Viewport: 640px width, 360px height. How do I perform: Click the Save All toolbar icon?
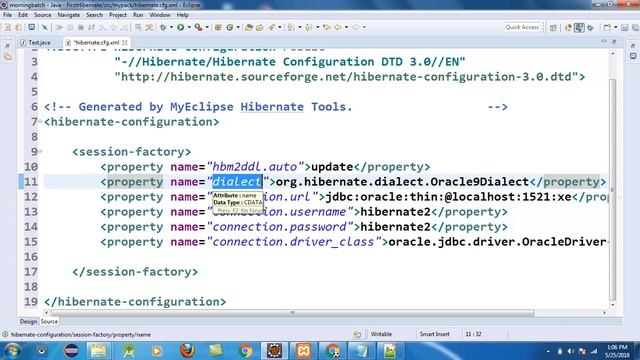coord(635,28)
